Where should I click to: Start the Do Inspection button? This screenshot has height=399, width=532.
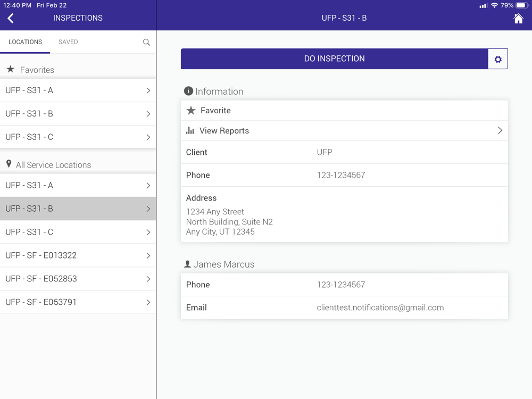pos(334,59)
